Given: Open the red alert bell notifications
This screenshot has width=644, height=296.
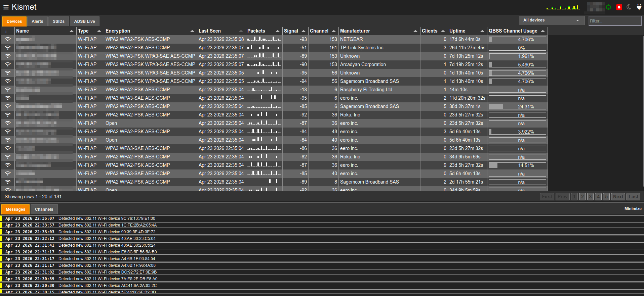Looking at the screenshot, I should [619, 7].
